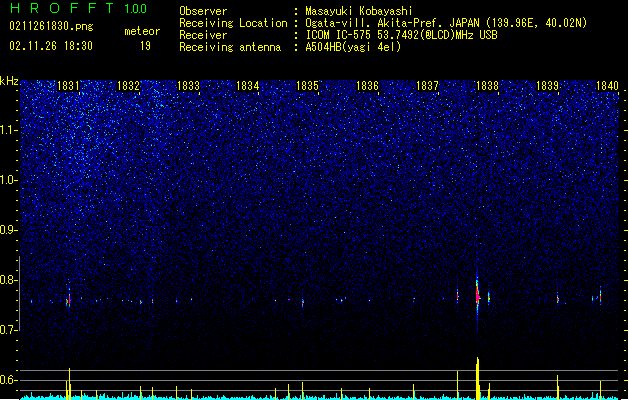Select the name Masayuki Kobayashi

coord(359,11)
